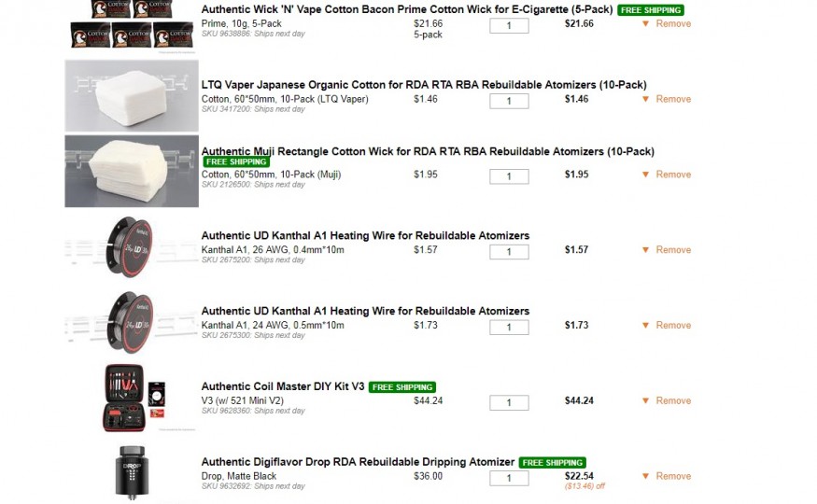
Task: Click "Cotton, 60*50mm, 10-Pack (LTQ Vaper)" text
Action: click(x=285, y=100)
